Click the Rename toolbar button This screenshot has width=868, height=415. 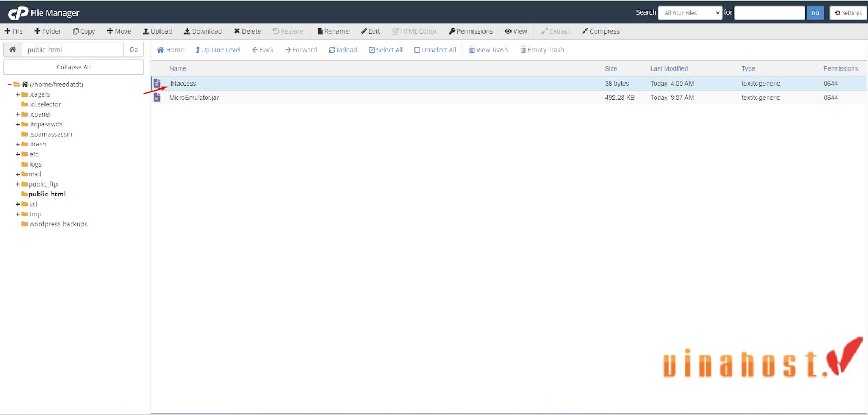coord(333,31)
